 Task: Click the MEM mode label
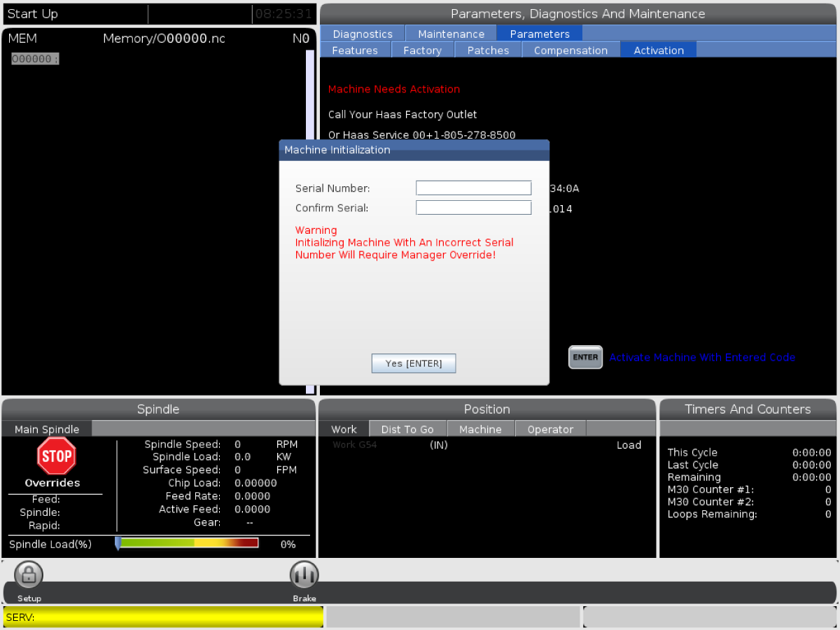(x=22, y=38)
